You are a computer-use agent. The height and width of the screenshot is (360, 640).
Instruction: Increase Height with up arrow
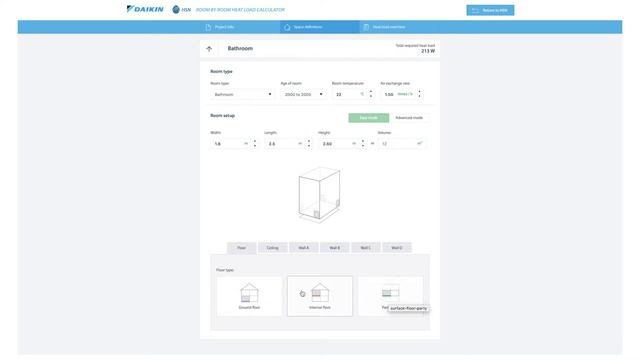coord(363,141)
